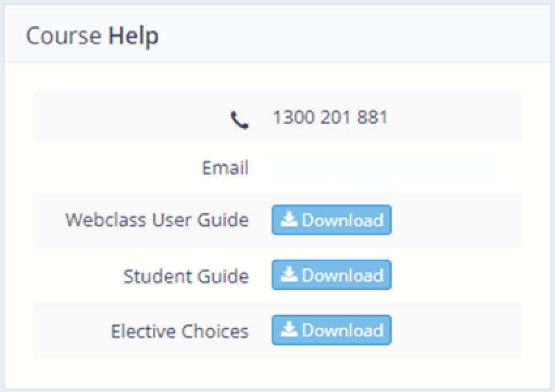Click the Email label
Screen dimensions: 555x392
coord(225,168)
